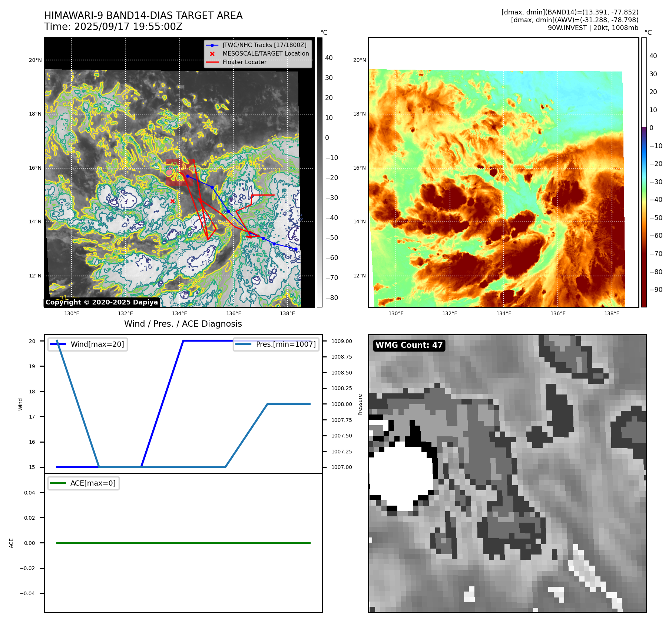Screen dimensions: 672x626
Task: Click the 1009.00 pressure axis tick
Action: [x=342, y=341]
